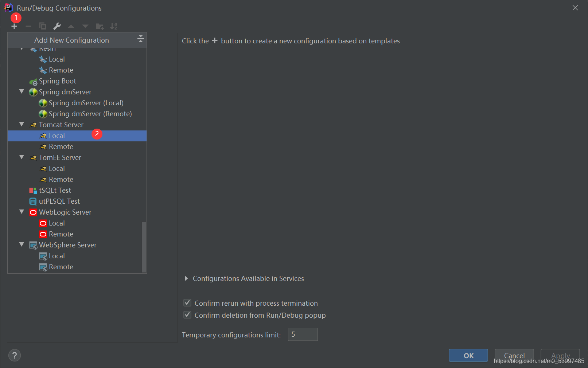Click the Remove Configuration minus icon
This screenshot has width=588, height=368.
coord(28,26)
